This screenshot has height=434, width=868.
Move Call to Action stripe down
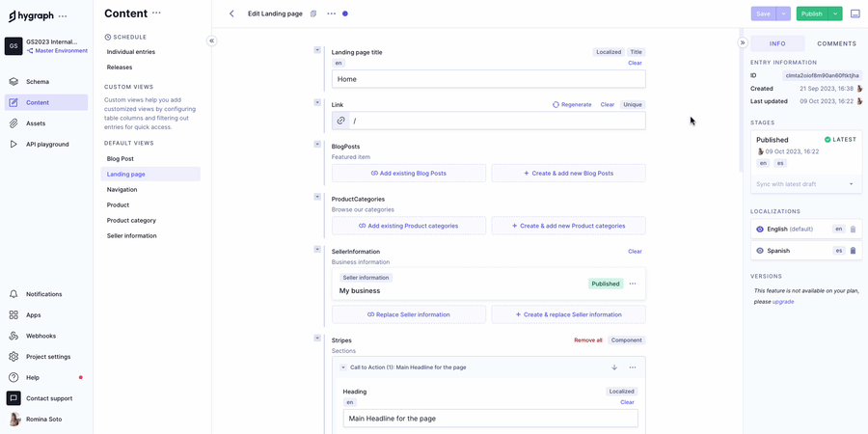point(614,367)
